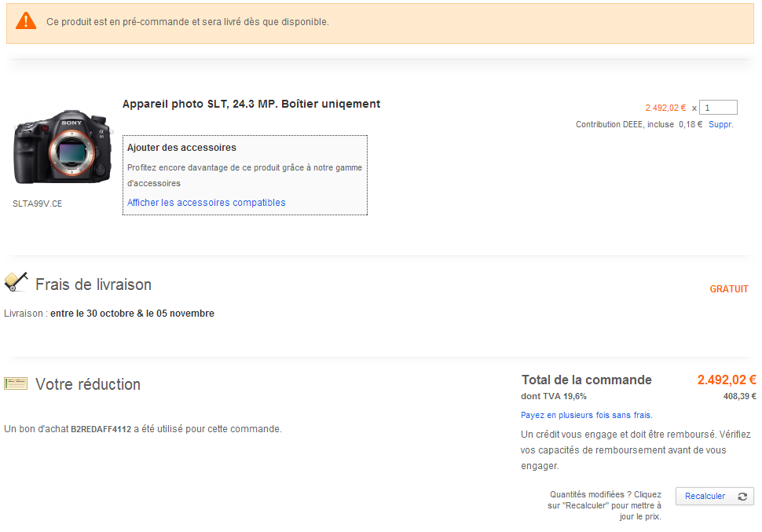Click the delivery date range text
762x532 pixels.
coord(132,314)
